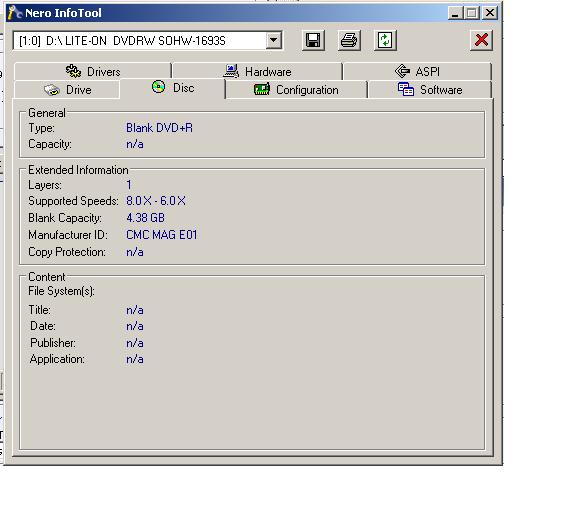569x532 pixels.
Task: Click the Date n/a value
Action: coord(135,326)
